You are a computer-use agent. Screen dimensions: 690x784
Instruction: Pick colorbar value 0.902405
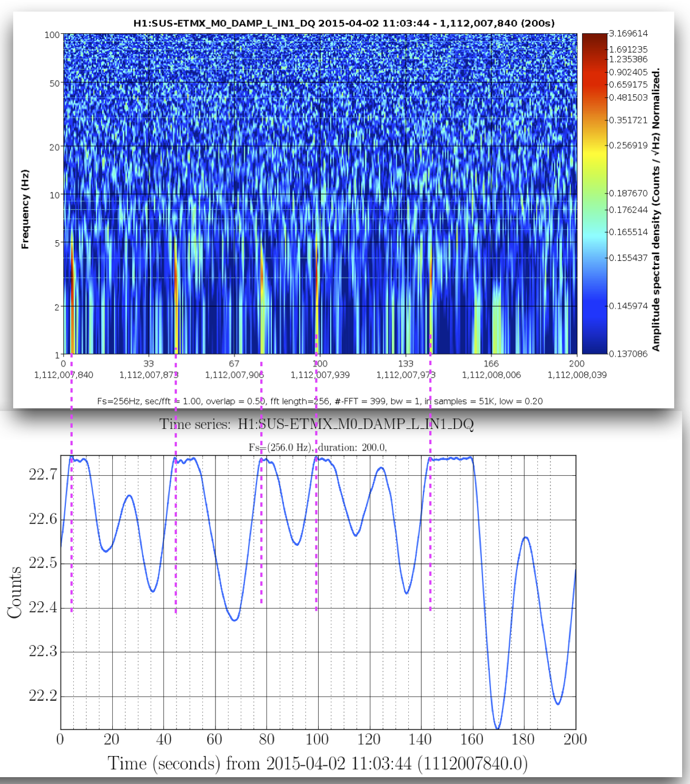click(x=628, y=72)
